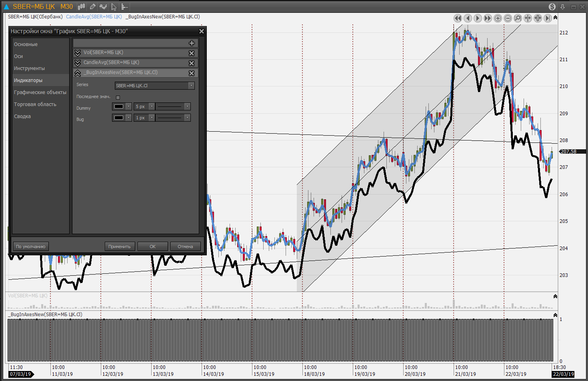The width and height of the screenshot is (588, 381).
Task: Click the candlestick chart type icon
Action: point(81,7)
